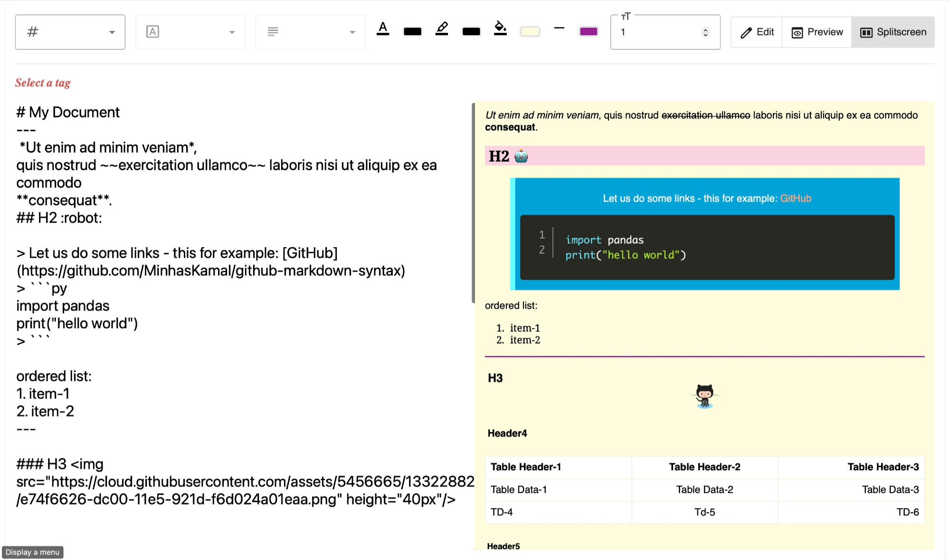Switch to the Preview tab
950x560 pixels.
click(x=817, y=32)
